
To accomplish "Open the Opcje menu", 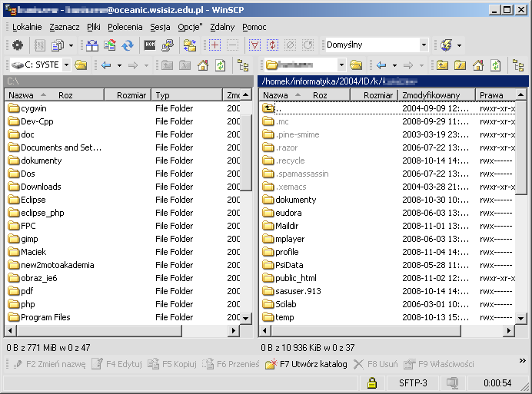I will click(190, 27).
